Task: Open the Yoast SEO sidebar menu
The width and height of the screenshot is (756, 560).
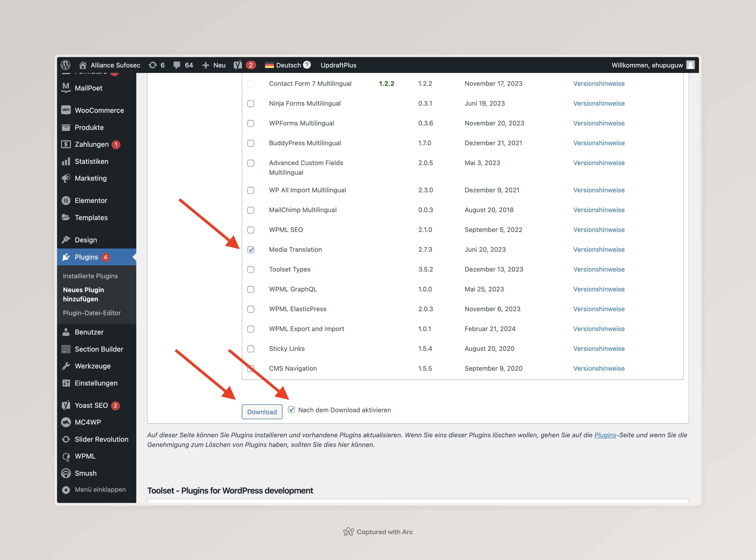Action: [91, 405]
